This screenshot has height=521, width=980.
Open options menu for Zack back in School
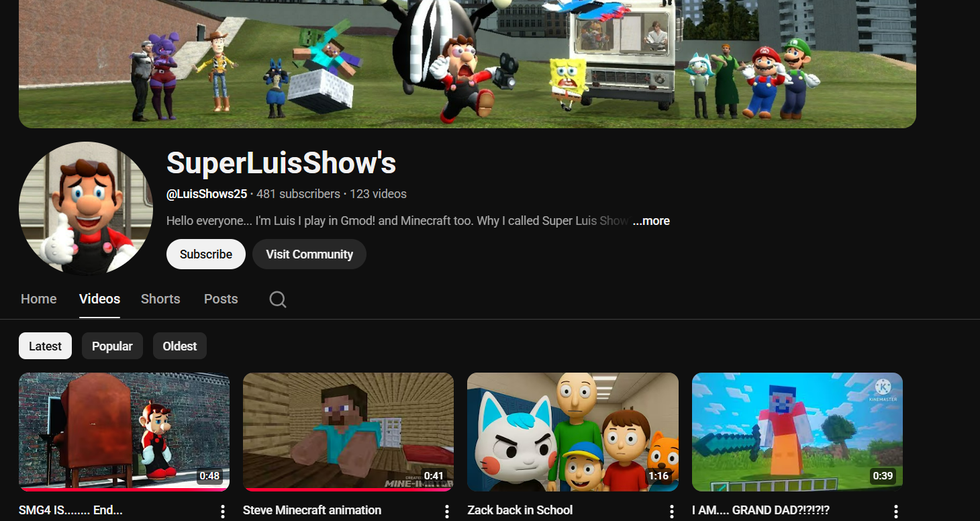pyautogui.click(x=671, y=512)
